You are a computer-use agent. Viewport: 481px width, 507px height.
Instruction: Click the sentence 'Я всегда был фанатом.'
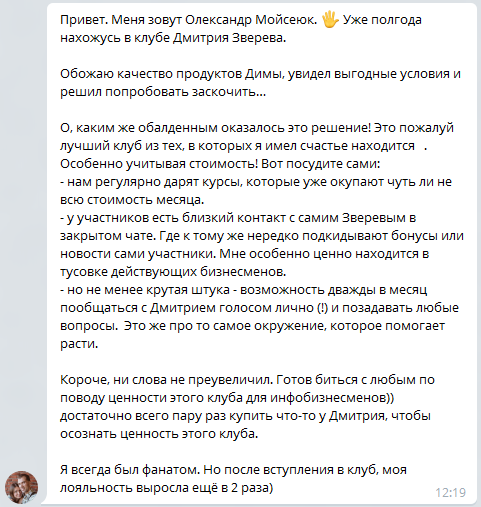click(130, 470)
